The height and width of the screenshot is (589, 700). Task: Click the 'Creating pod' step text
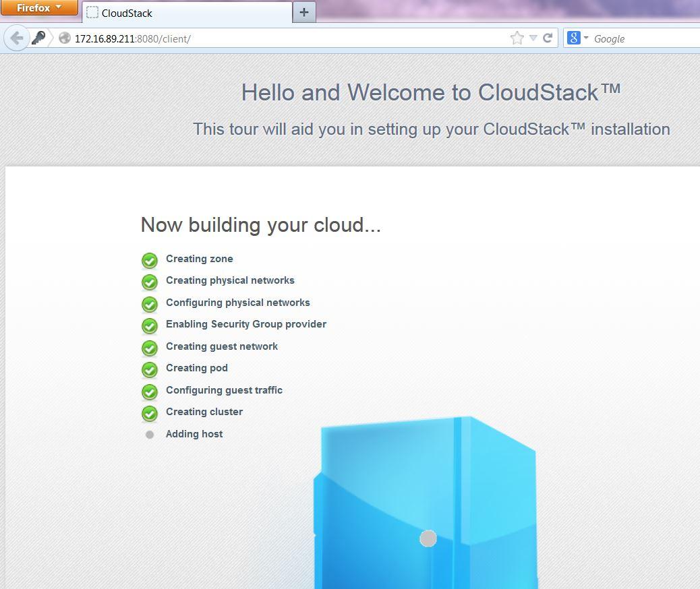pos(196,368)
